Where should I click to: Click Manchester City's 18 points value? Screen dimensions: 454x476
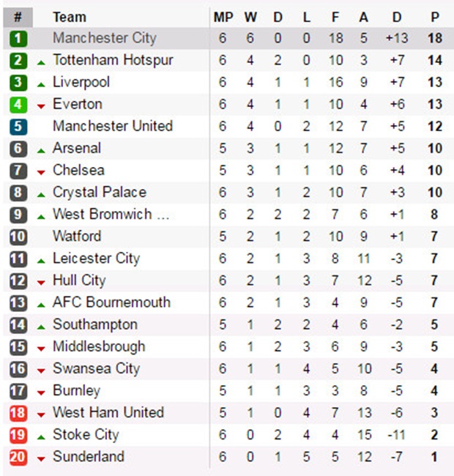tap(435, 38)
